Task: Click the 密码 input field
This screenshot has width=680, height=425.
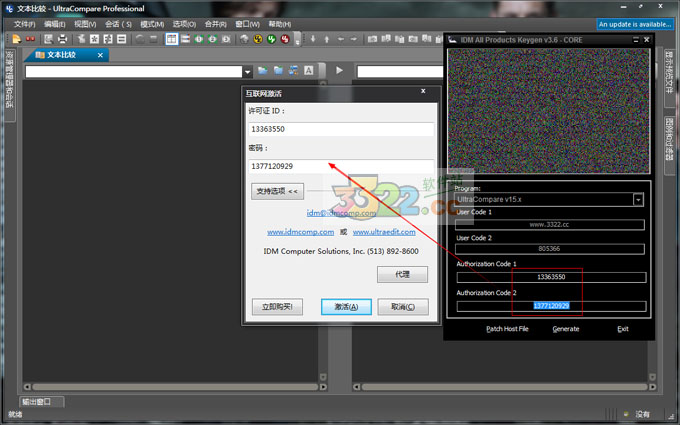Action: (341, 166)
